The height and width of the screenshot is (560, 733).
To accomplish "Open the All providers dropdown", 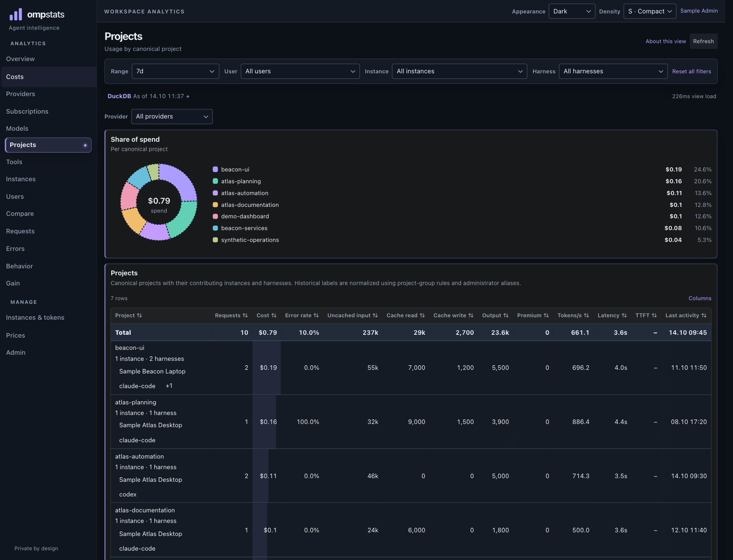I will click(x=172, y=116).
